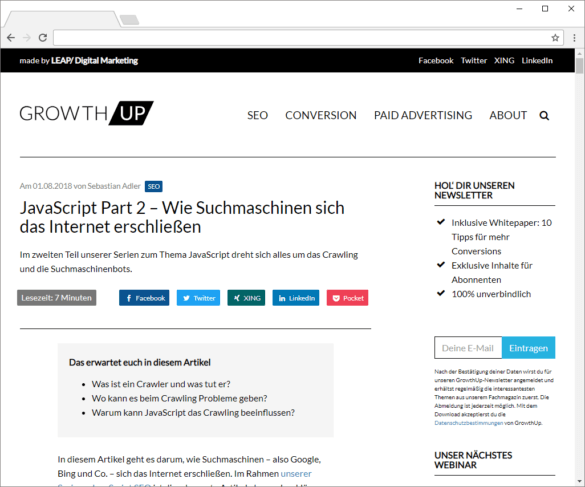This screenshot has width=585, height=487.
Task: Share article via LinkedIn button
Action: tap(296, 298)
